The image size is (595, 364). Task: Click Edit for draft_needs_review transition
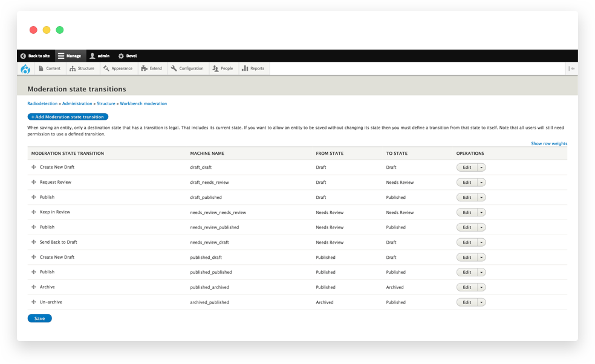[x=467, y=183]
